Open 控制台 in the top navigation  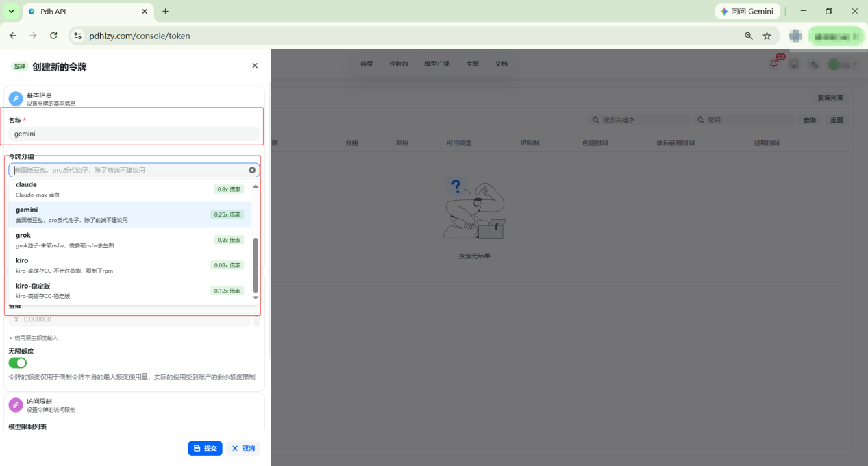pos(399,64)
